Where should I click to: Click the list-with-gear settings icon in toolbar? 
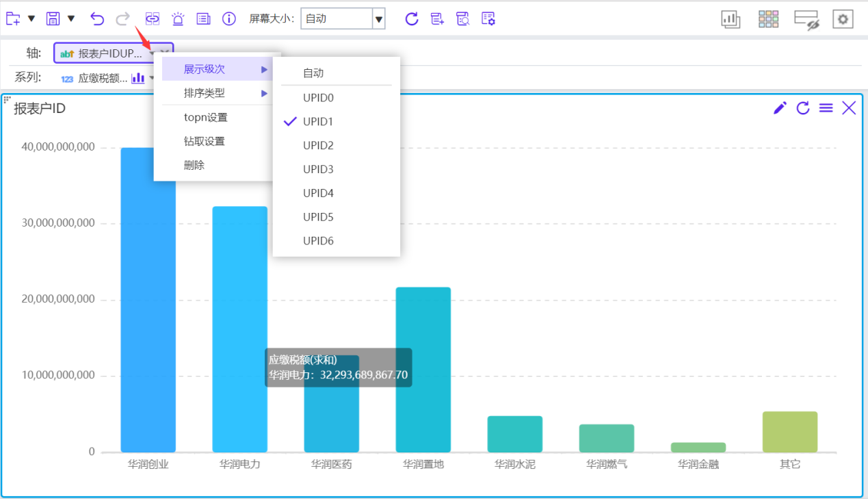488,18
